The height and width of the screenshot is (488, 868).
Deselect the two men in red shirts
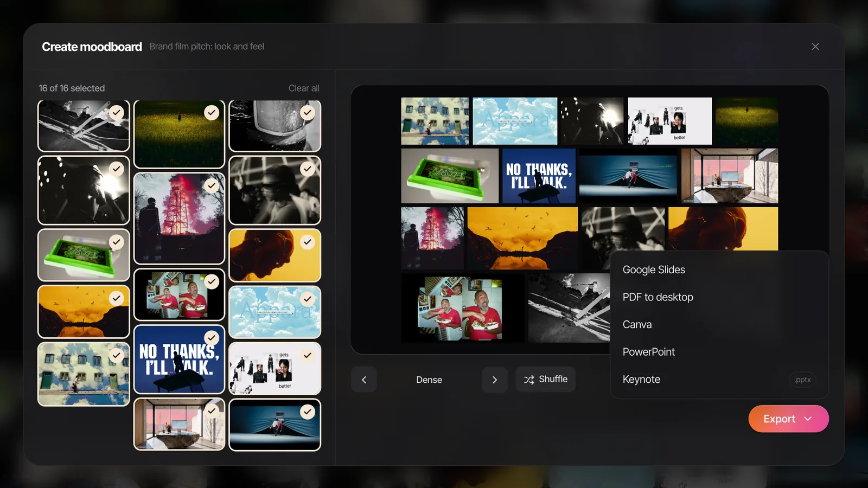point(212,281)
